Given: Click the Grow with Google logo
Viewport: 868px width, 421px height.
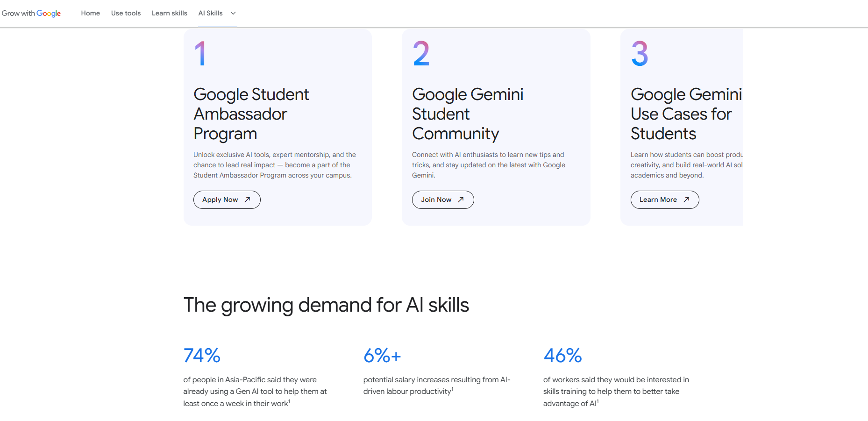Looking at the screenshot, I should 31,13.
